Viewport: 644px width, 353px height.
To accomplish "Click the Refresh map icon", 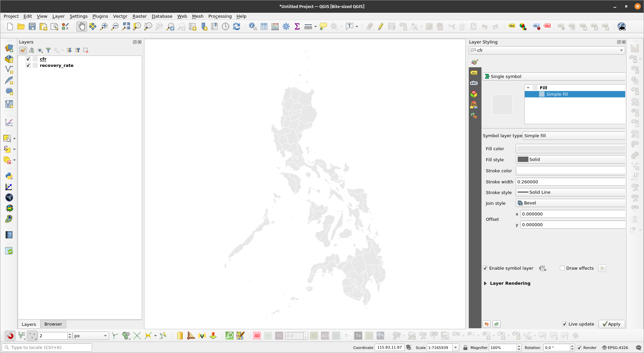I will pos(237,26).
